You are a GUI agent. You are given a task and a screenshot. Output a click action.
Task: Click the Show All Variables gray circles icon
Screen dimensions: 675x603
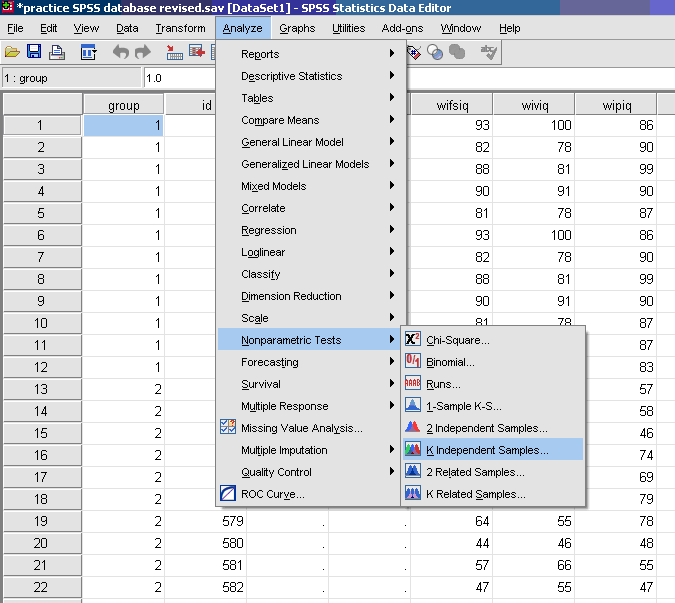coord(457,52)
